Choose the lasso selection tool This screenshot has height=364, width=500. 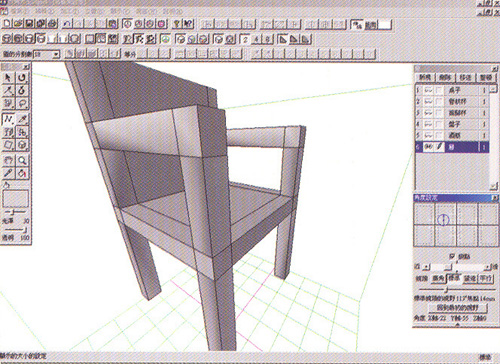pyautogui.click(x=22, y=103)
